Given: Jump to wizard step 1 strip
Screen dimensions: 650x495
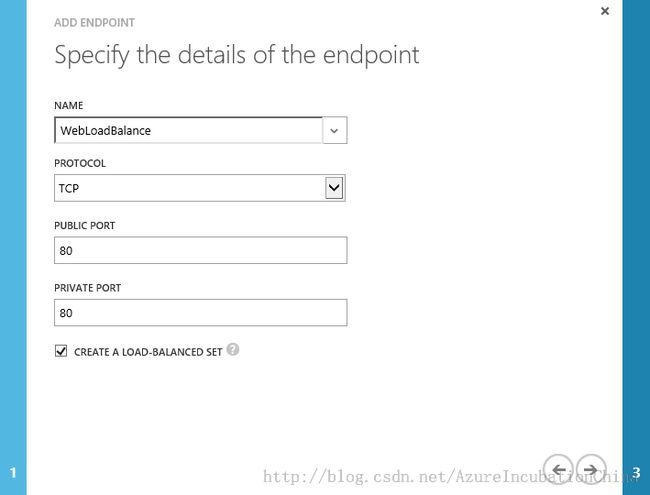Looking at the screenshot, I should [13, 248].
